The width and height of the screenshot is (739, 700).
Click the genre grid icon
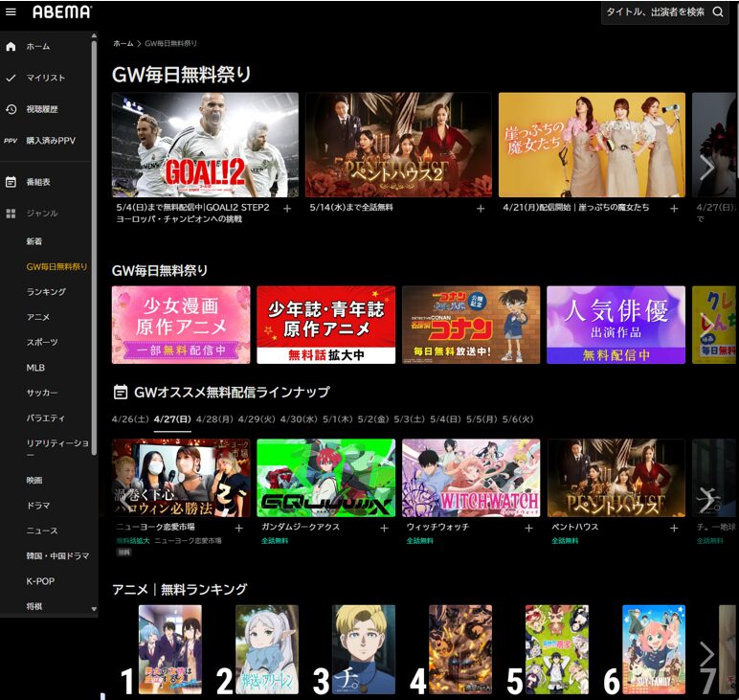pos(11,214)
